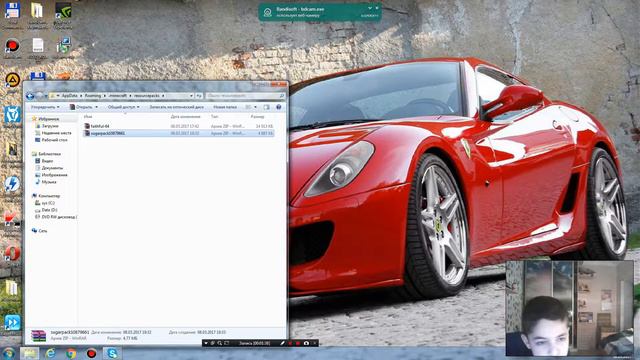Viewport: 640px width, 360px height.
Task: Open the AIMP yellow triangle desktop shortcut
Action: click(x=12, y=80)
